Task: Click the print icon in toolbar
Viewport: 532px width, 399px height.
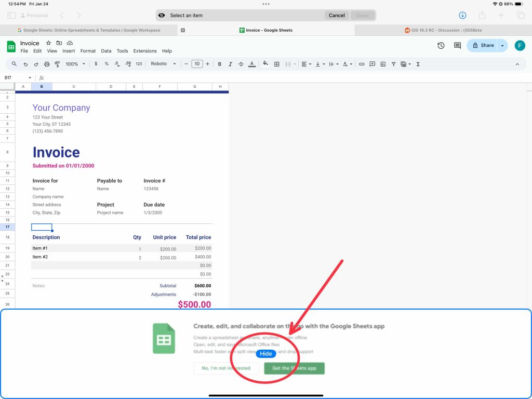Action: click(47, 64)
